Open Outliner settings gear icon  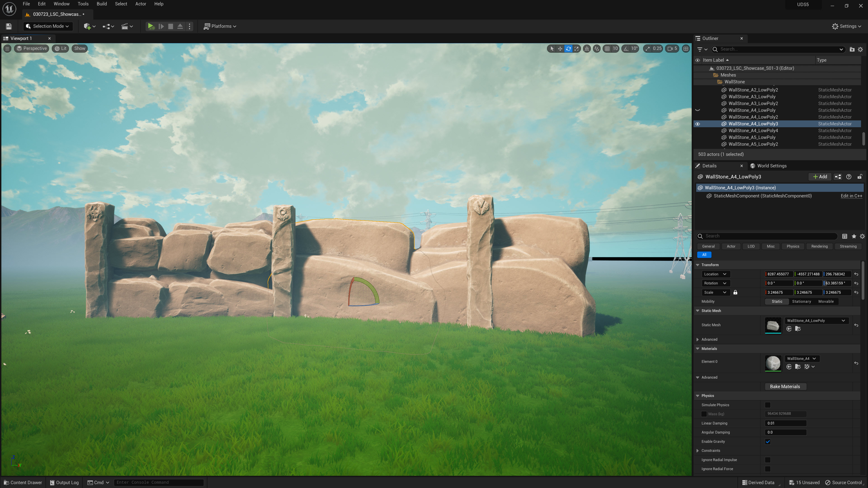(x=860, y=49)
